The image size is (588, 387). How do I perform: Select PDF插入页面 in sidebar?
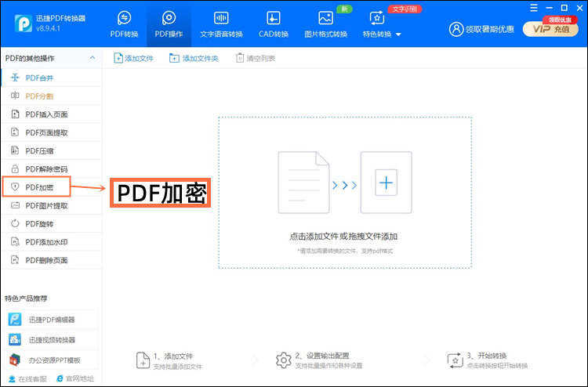click(x=52, y=114)
